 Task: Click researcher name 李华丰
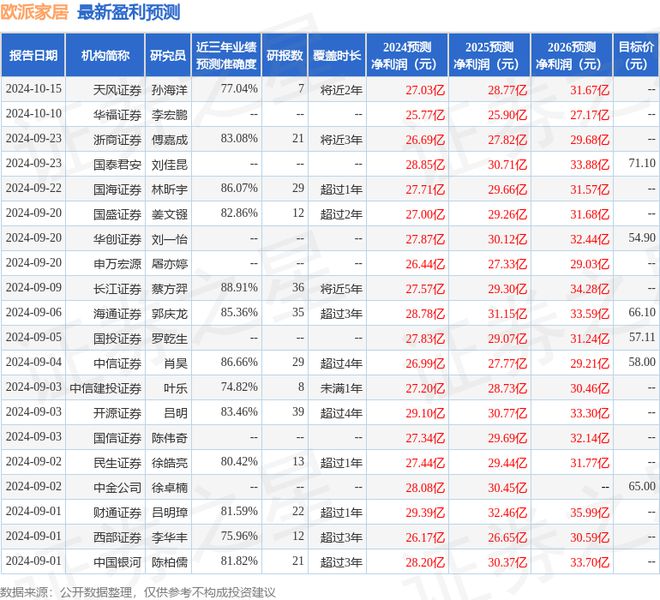pos(170,537)
